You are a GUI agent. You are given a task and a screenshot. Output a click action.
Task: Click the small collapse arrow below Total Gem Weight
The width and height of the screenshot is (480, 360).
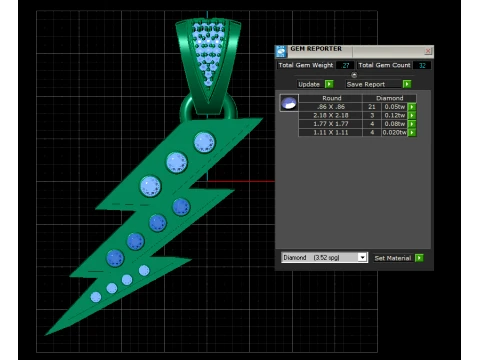[x=354, y=75]
